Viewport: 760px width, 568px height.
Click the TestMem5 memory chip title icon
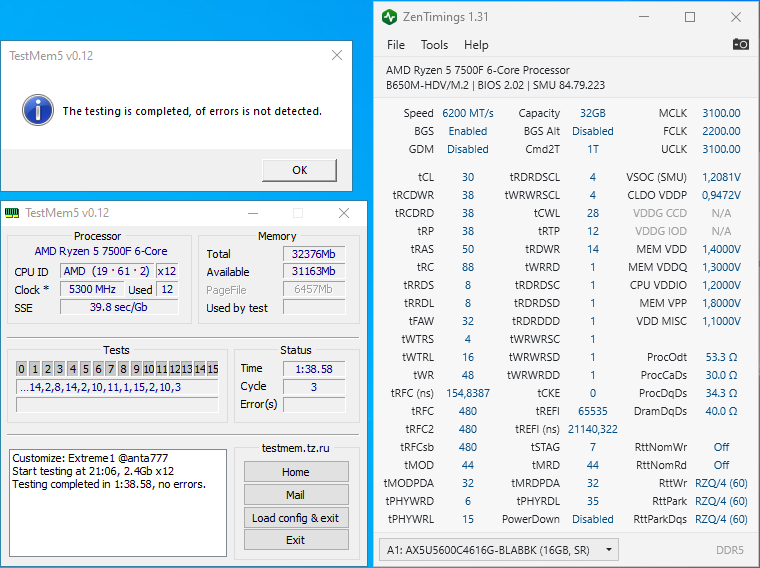click(x=12, y=213)
